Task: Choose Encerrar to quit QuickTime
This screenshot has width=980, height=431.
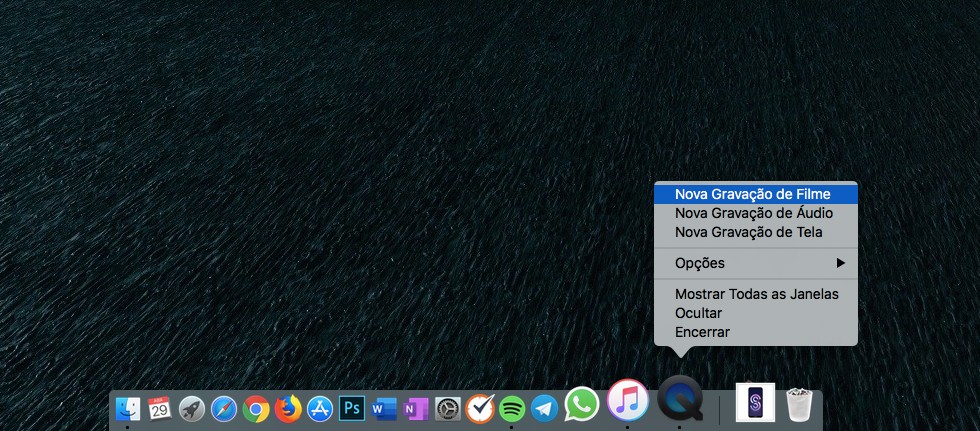Action: (x=702, y=332)
